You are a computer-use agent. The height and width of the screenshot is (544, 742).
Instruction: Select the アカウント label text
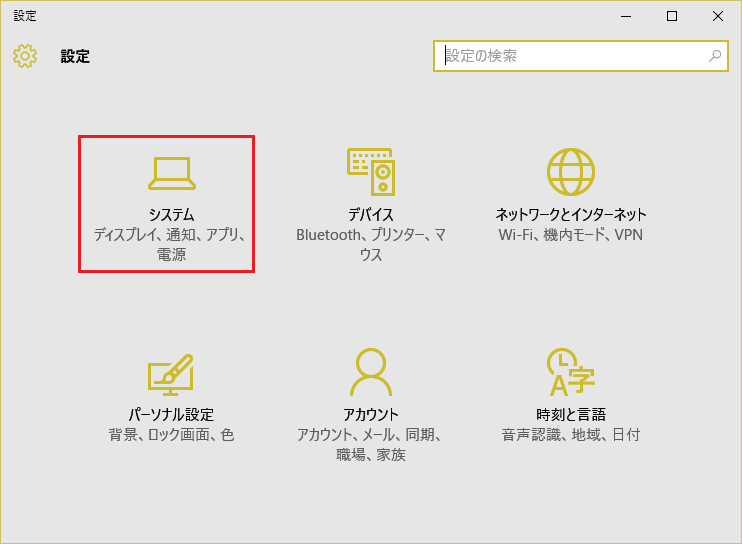coord(371,415)
